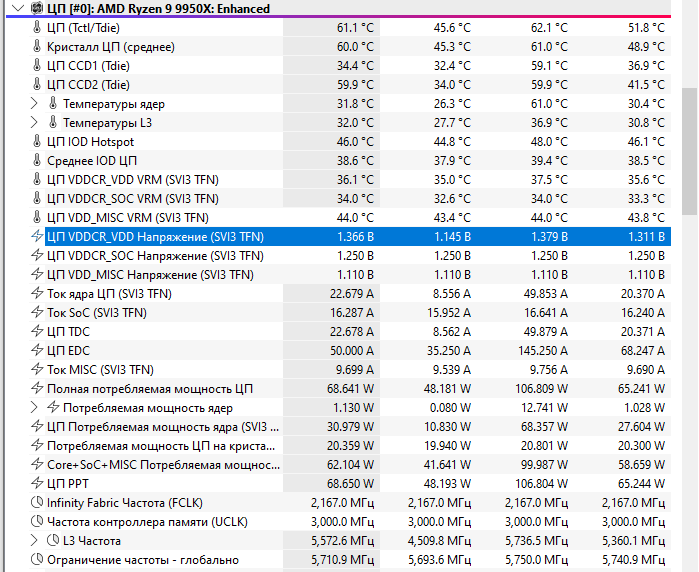699x572 pixels.
Task: Click clock icon of Infinity Fabric Частота
Action: coord(37,502)
